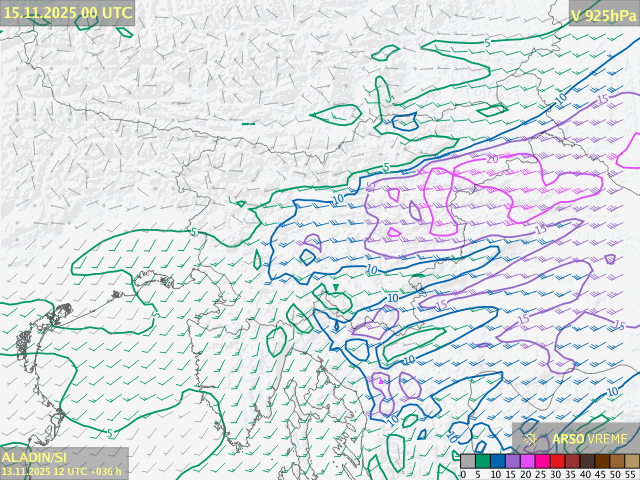Click the V 925hPa level label
The image size is (640, 480).
603,14
